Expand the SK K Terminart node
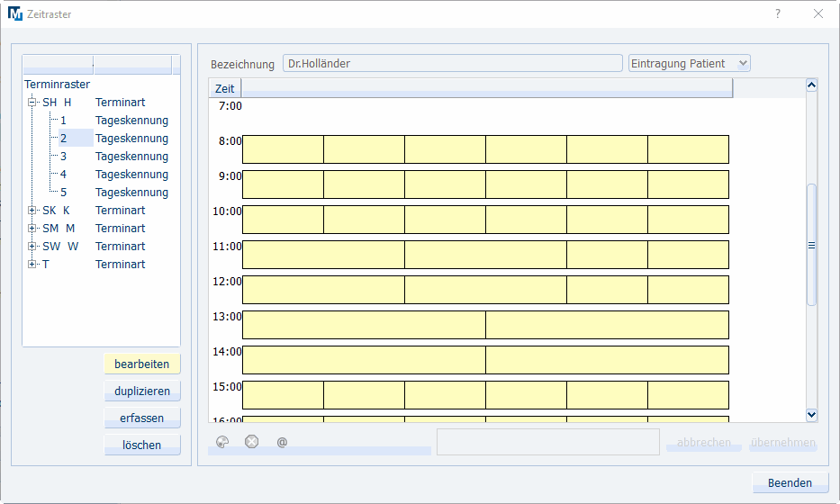 tap(33, 211)
